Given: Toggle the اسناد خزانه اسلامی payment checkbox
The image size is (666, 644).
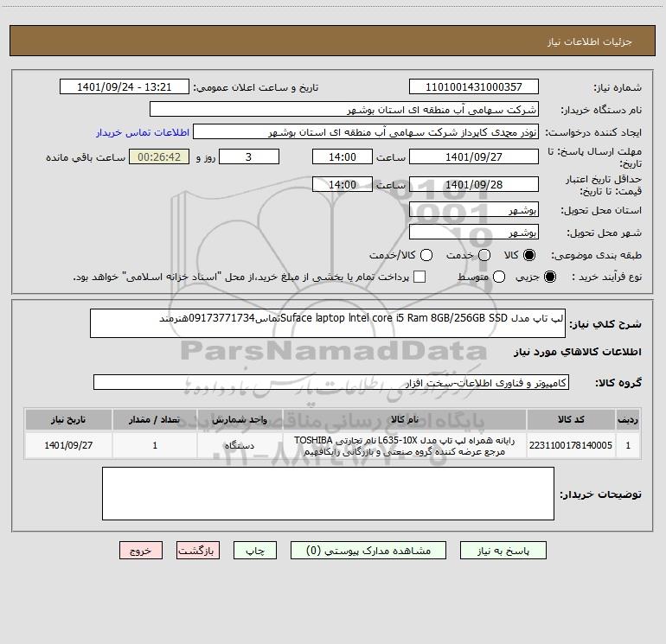Looking at the screenshot, I should (419, 277).
